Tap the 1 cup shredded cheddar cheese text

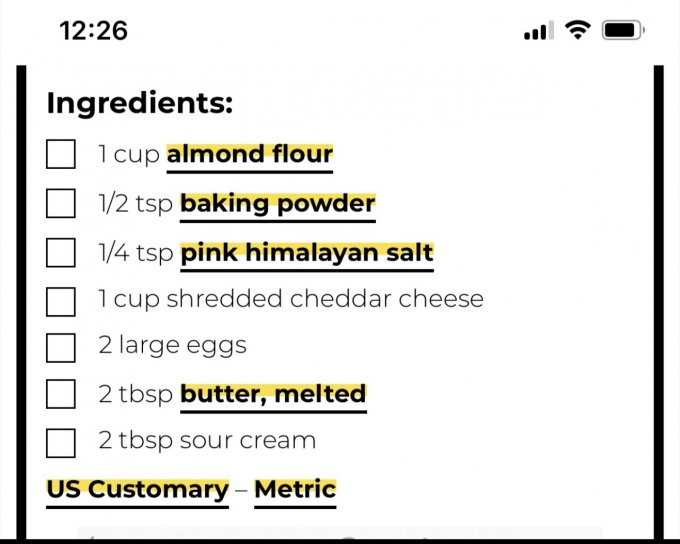pos(290,299)
